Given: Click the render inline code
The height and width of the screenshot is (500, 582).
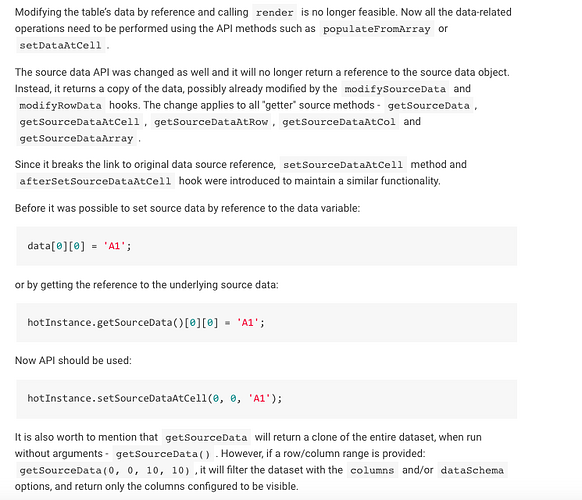Looking at the screenshot, I should coord(274,13).
